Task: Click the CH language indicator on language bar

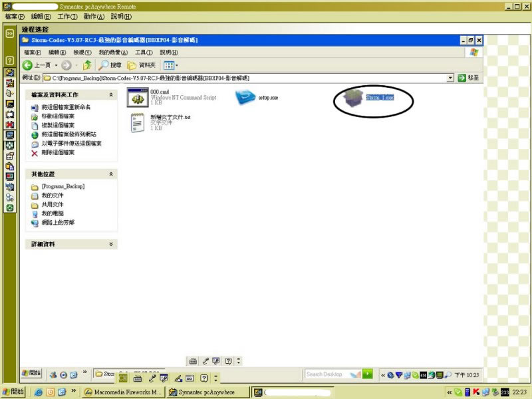Action: [x=123, y=378]
